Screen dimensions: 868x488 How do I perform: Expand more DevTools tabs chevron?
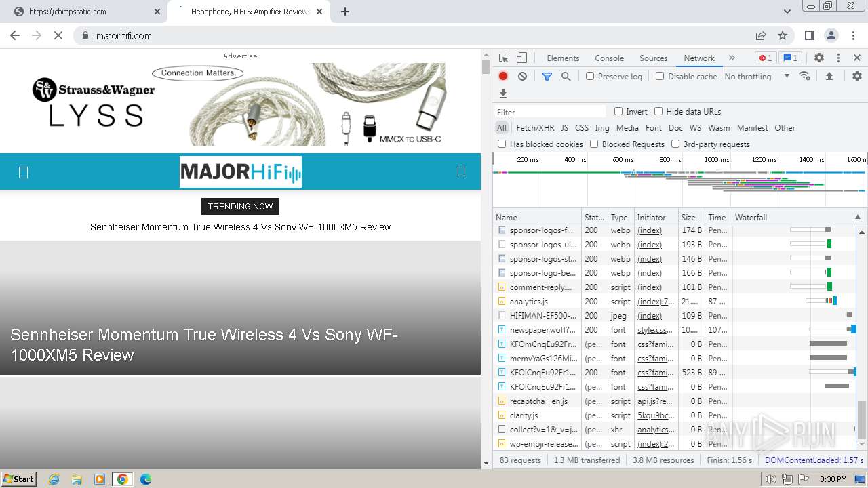pos(732,58)
